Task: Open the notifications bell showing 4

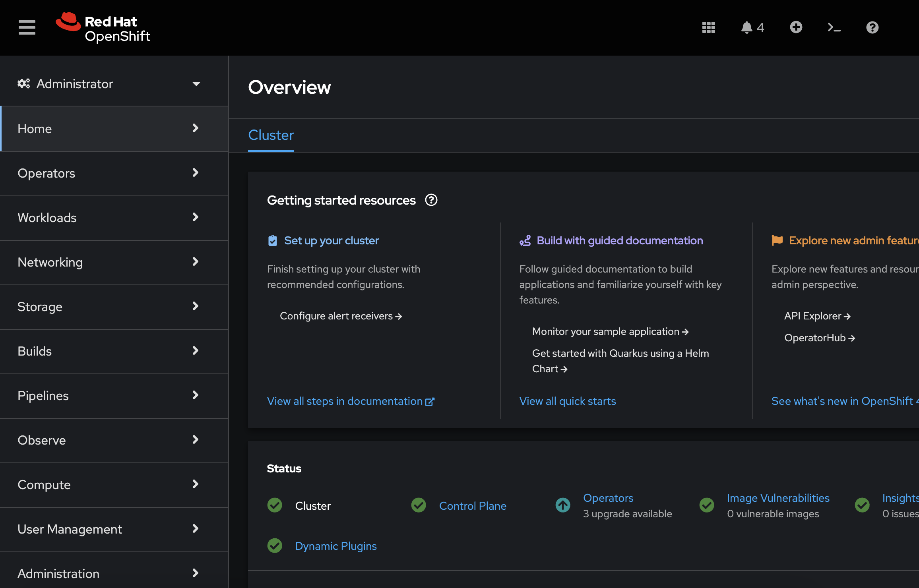Action: tap(752, 27)
